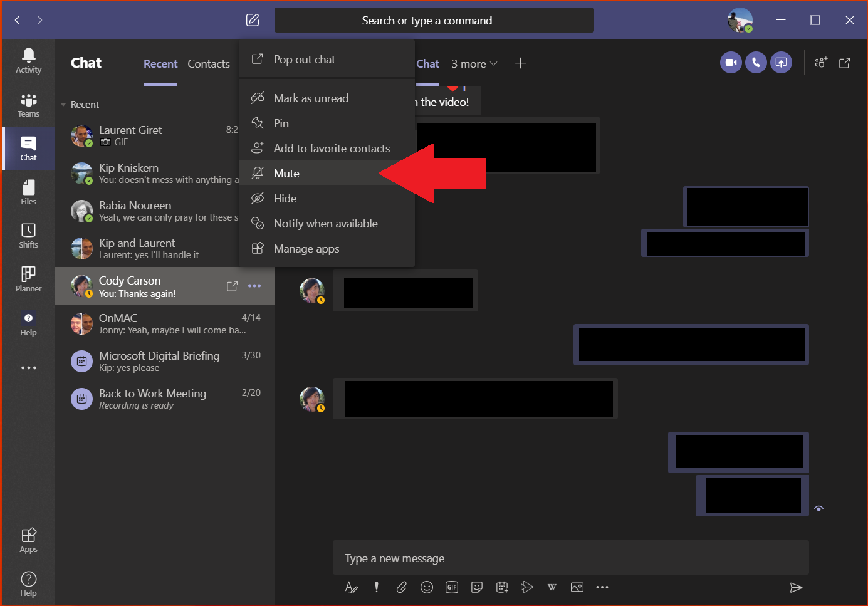Collapse the Recent chats group
This screenshot has height=606, width=868.
click(x=63, y=105)
